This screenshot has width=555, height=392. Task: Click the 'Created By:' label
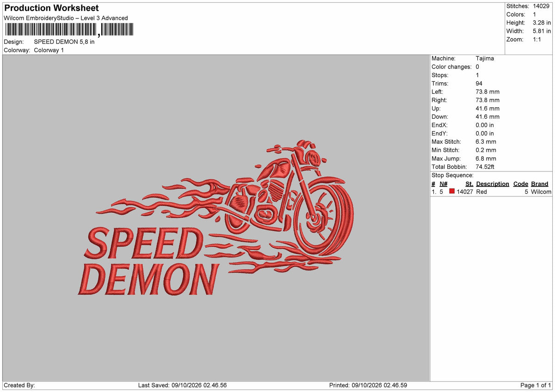coord(19,386)
